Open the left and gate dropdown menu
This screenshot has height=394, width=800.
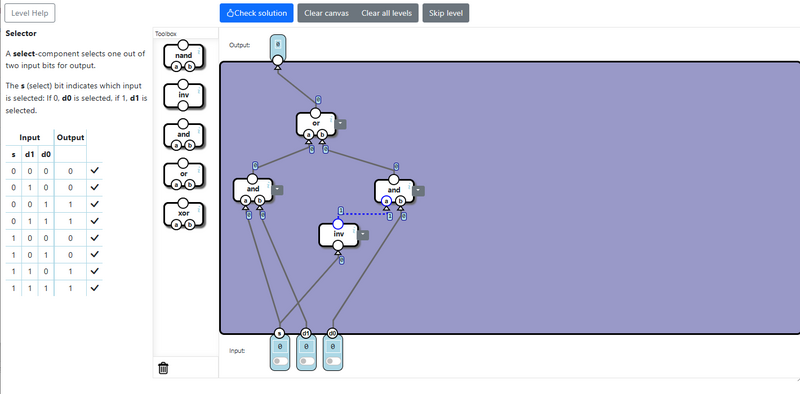pos(278,190)
